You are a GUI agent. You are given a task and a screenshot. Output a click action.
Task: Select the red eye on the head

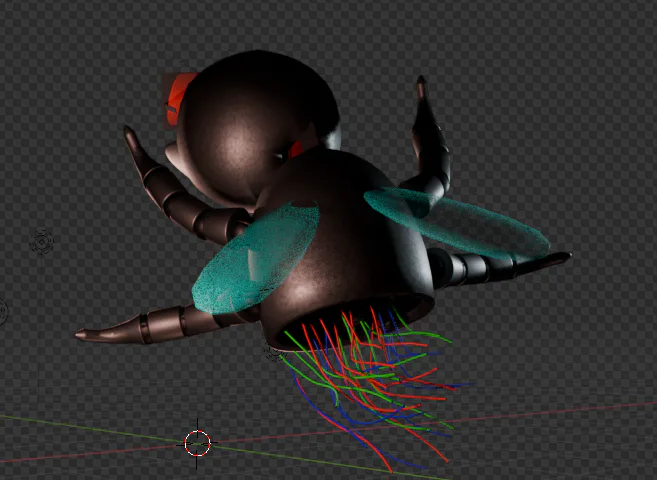(179, 98)
